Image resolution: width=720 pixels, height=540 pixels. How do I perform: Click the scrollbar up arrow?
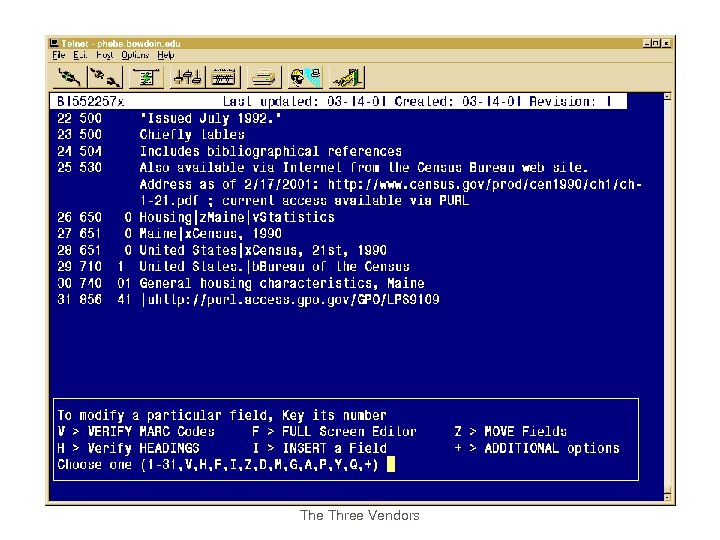667,96
